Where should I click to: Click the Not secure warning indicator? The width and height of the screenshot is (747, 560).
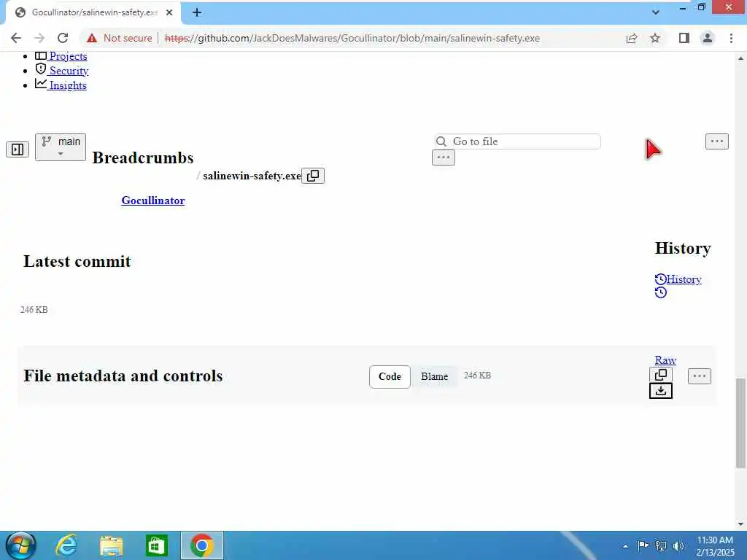119,38
